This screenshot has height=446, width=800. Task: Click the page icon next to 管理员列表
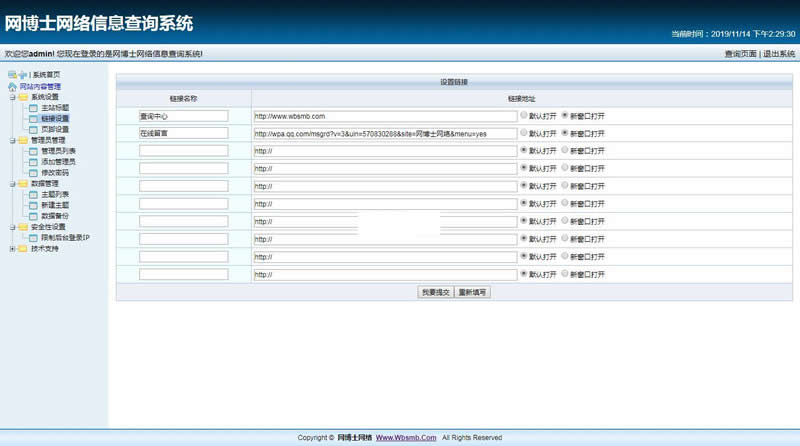33,151
